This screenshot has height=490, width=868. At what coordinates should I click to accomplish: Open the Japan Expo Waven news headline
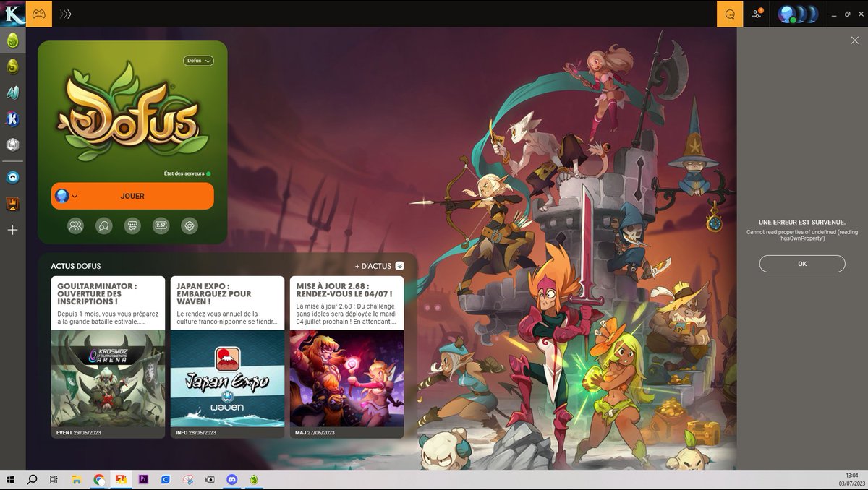click(x=214, y=294)
